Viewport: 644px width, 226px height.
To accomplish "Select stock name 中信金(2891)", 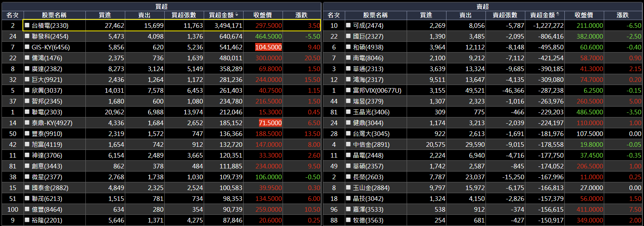I will point(371,144).
